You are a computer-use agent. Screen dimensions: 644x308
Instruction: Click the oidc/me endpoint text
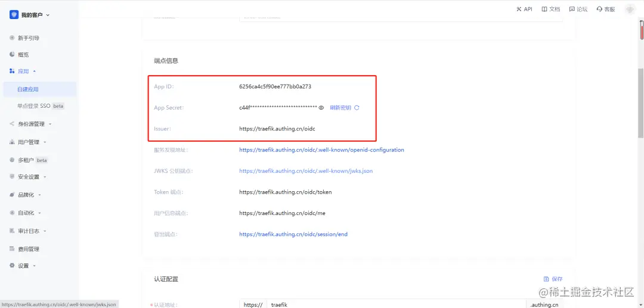[x=282, y=213]
